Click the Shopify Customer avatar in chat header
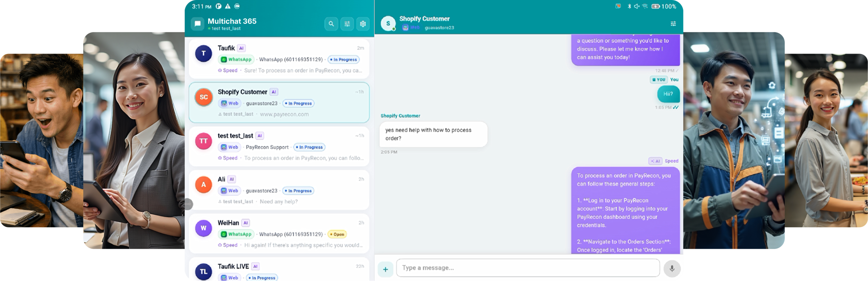868x281 pixels. click(x=388, y=23)
